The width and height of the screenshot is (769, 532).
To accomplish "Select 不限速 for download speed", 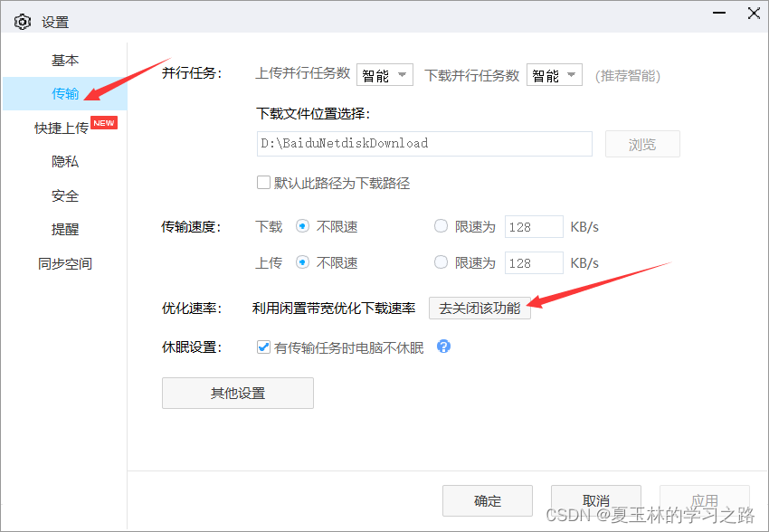I will [302, 226].
